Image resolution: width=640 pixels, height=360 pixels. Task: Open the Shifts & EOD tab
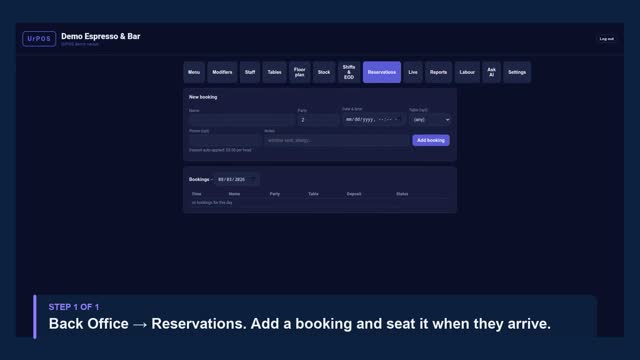pyautogui.click(x=349, y=72)
